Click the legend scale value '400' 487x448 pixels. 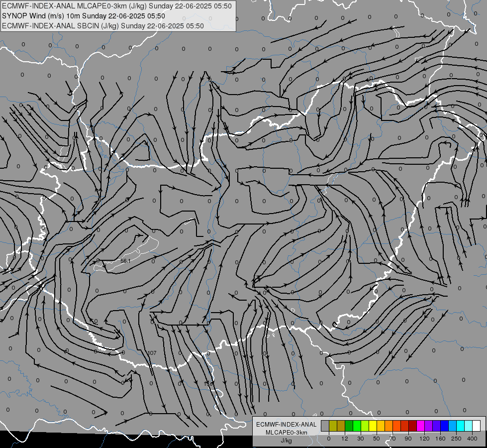(x=472, y=439)
